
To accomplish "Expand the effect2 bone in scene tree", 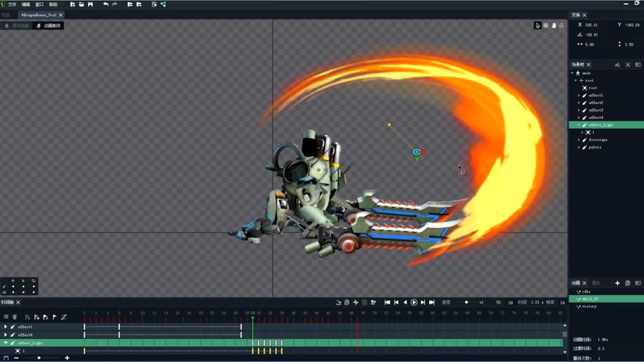I will pos(579,103).
